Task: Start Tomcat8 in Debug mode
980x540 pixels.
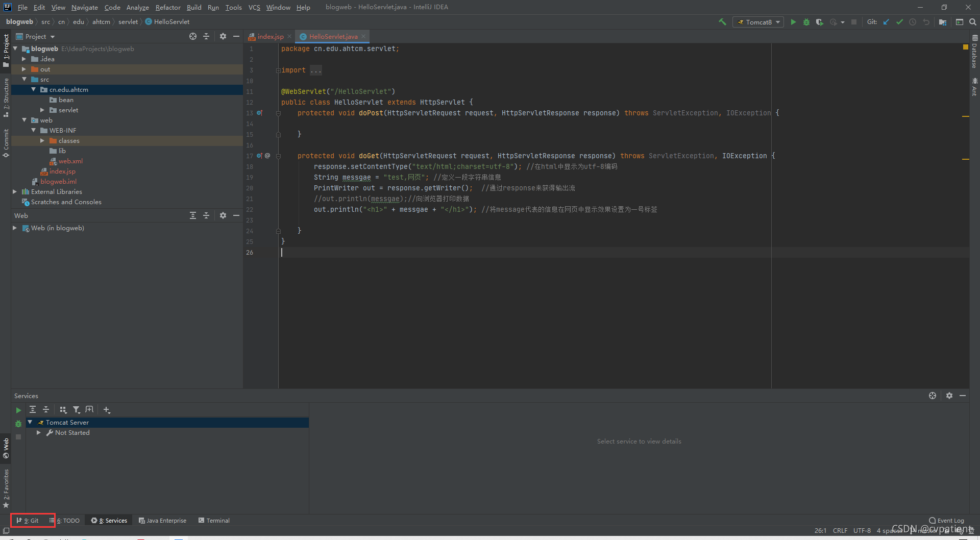Action: click(806, 22)
